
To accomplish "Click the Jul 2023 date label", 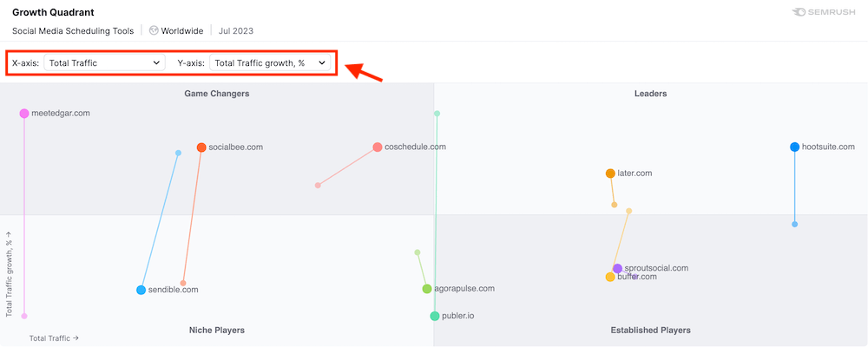I will click(x=236, y=30).
